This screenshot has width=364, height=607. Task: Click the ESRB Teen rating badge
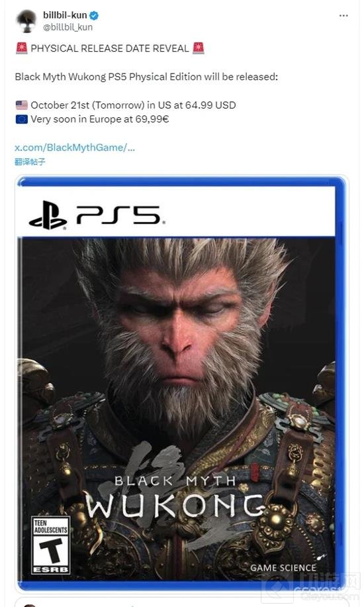point(51,545)
